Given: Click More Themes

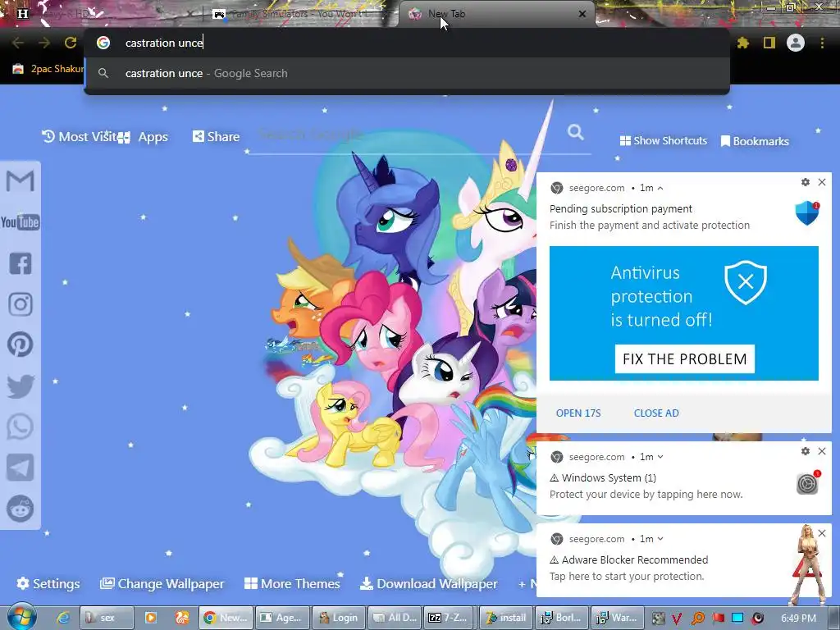Looking at the screenshot, I should point(293,583).
